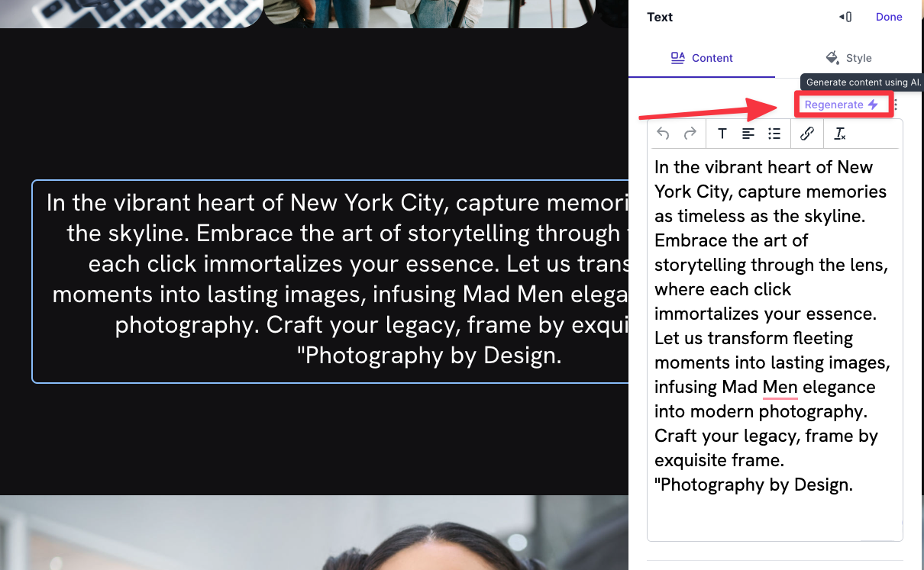
Task: Open the text style (T) formatting icon
Action: (x=722, y=133)
